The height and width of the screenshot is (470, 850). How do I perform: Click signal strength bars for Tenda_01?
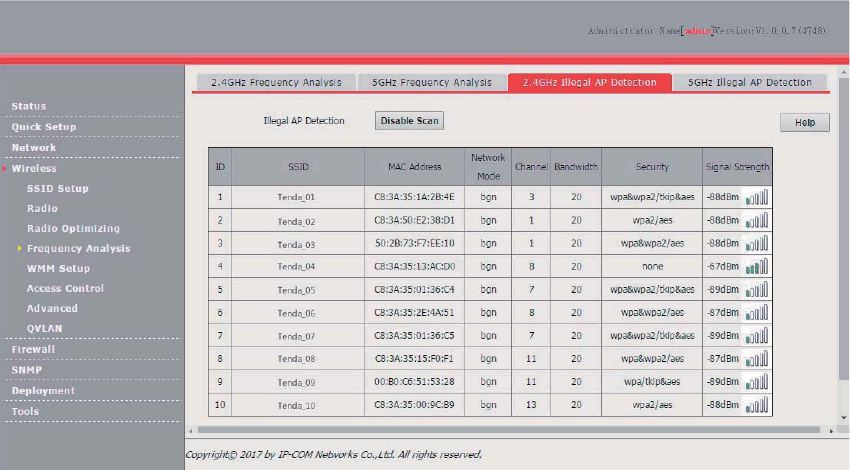point(757,197)
